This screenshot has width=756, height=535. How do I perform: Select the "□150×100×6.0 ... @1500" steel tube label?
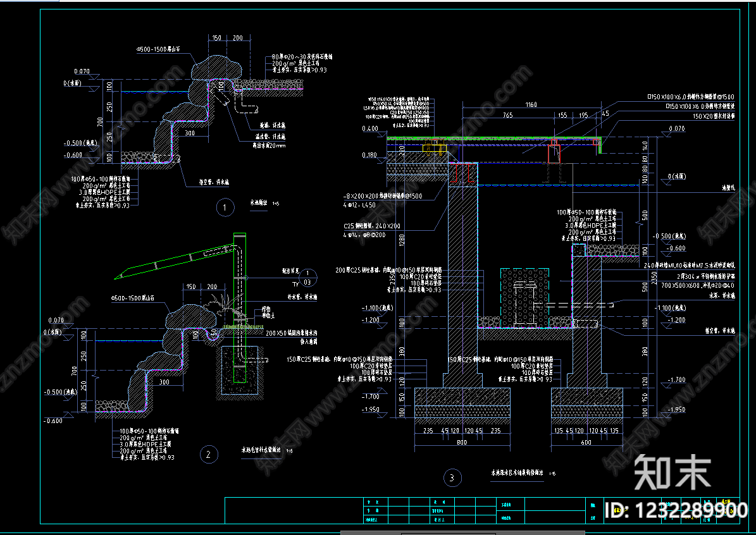(x=690, y=97)
